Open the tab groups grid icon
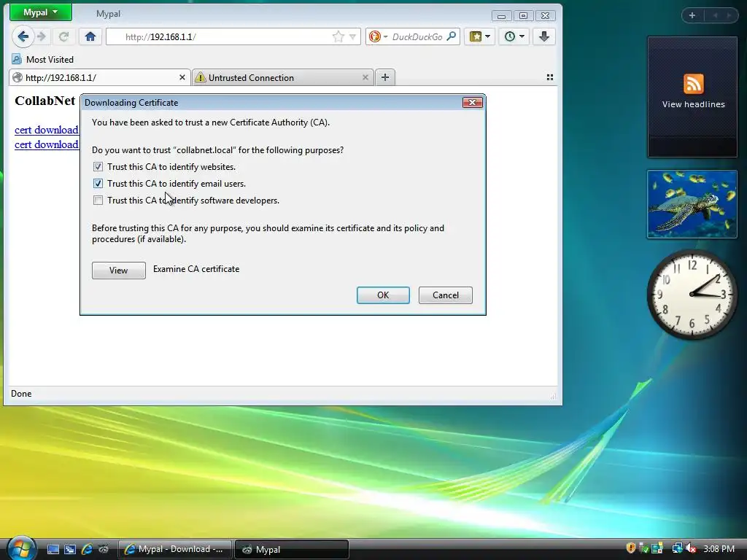Screen dimensions: 747x560 tap(550, 77)
